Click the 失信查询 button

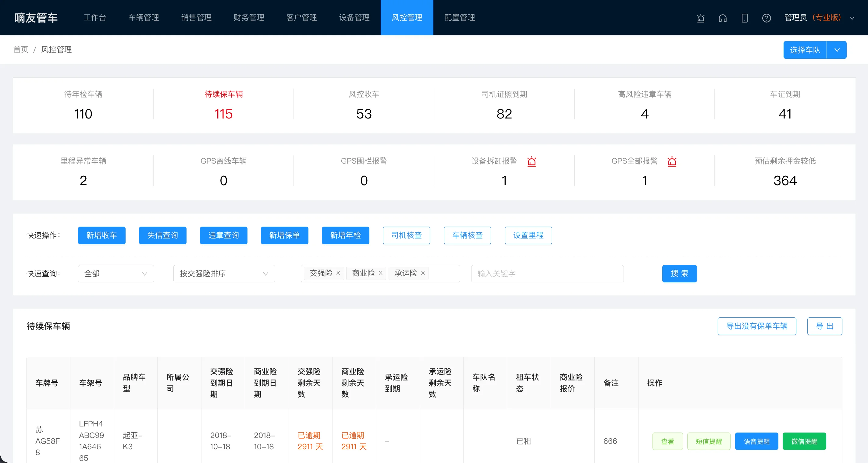pyautogui.click(x=162, y=235)
